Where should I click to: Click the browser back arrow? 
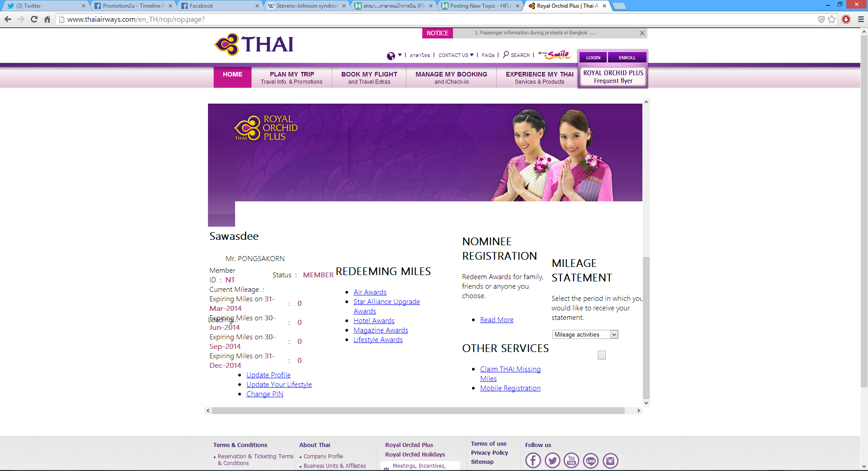(8, 19)
